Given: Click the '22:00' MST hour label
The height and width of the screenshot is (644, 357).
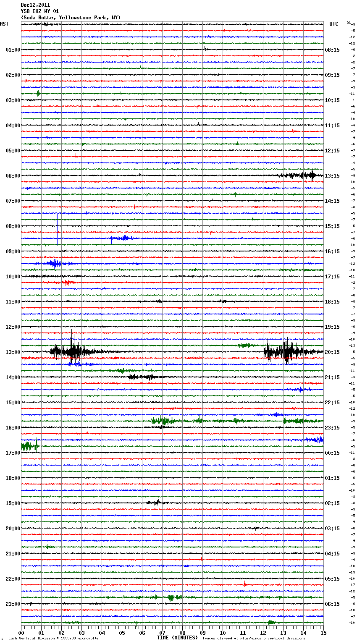Looking at the screenshot, I should click(x=13, y=579).
